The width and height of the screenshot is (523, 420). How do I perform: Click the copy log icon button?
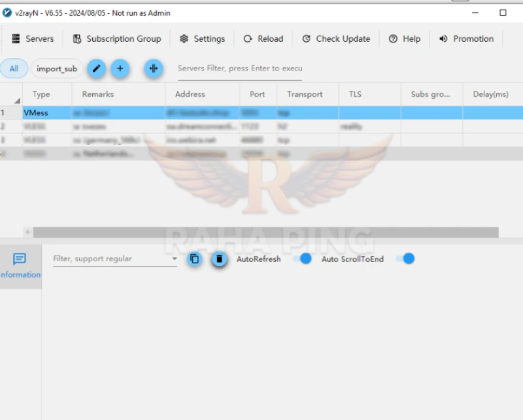point(194,259)
